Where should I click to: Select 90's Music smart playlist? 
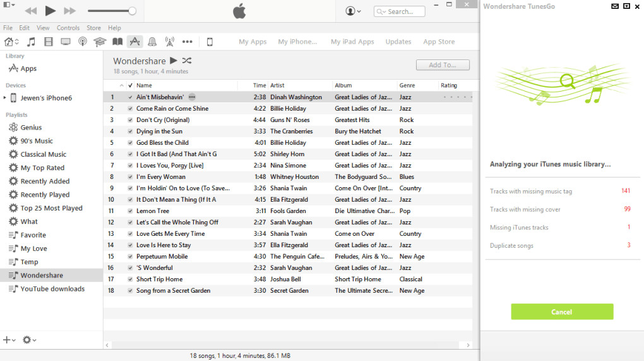(x=37, y=141)
